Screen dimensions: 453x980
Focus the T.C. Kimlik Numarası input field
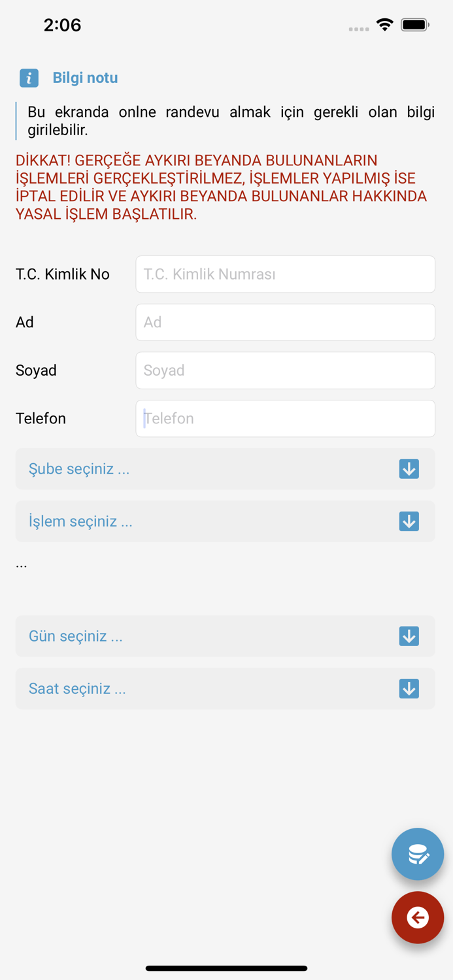(285, 274)
